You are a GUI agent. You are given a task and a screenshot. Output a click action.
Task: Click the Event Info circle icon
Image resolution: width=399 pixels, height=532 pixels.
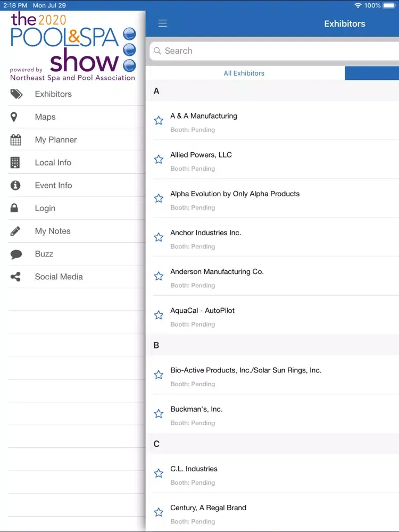[x=15, y=185]
